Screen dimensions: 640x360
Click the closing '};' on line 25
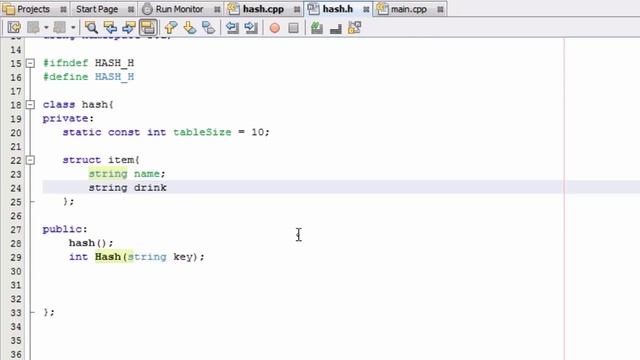point(69,201)
